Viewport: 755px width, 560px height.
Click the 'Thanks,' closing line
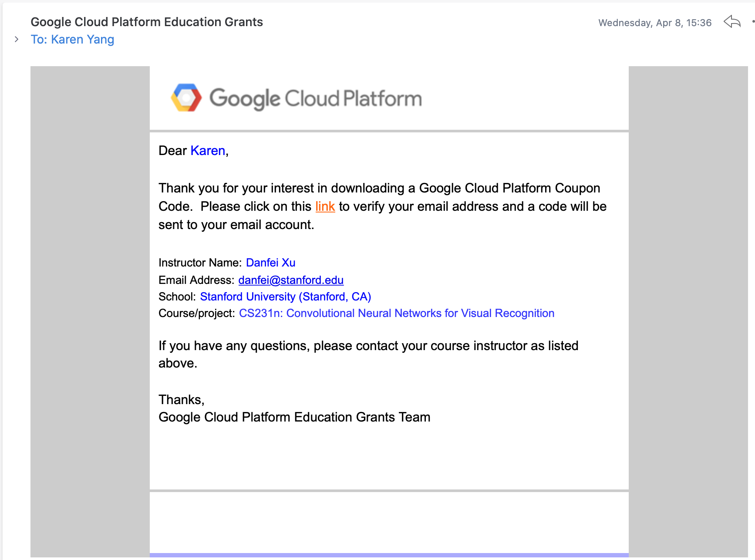click(x=181, y=400)
